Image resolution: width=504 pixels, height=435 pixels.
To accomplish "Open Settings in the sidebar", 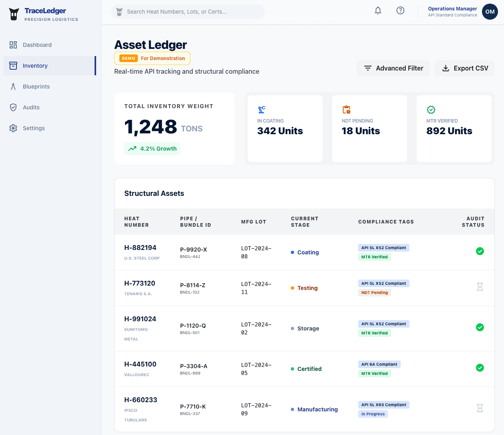I will [50, 128].
